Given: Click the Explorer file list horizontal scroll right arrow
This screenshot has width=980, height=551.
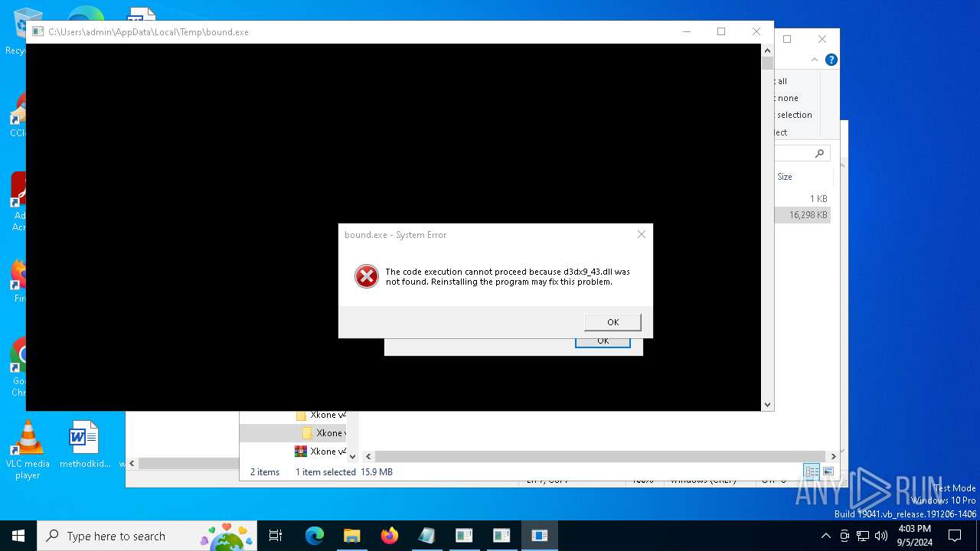Looking at the screenshot, I should tap(834, 456).
